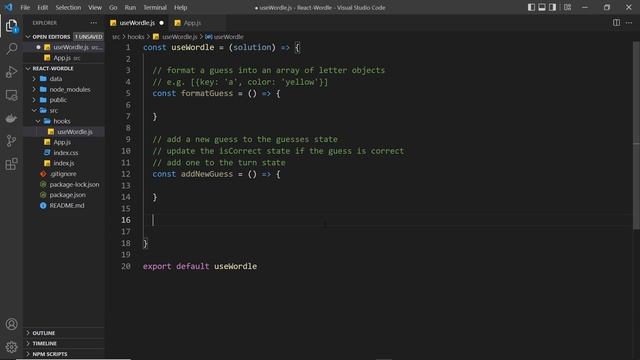This screenshot has width=640, height=360.
Task: Click useWordle.js breadcrumb segment
Action: tap(179, 37)
